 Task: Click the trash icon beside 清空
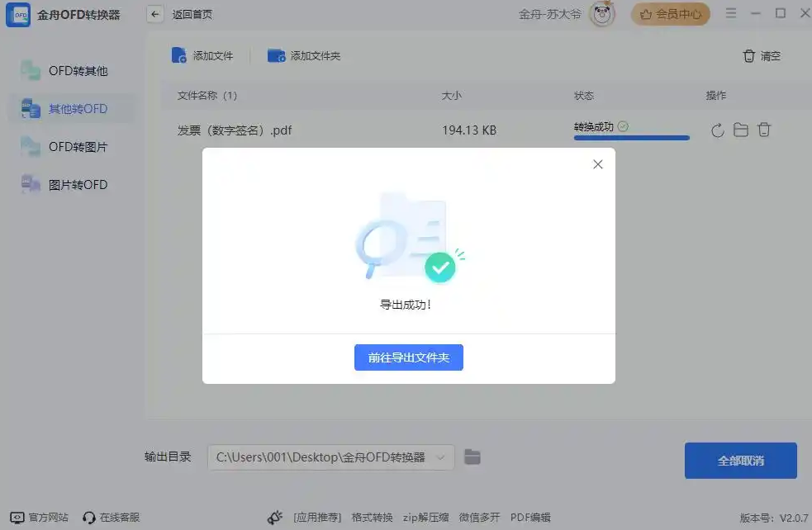tap(749, 56)
